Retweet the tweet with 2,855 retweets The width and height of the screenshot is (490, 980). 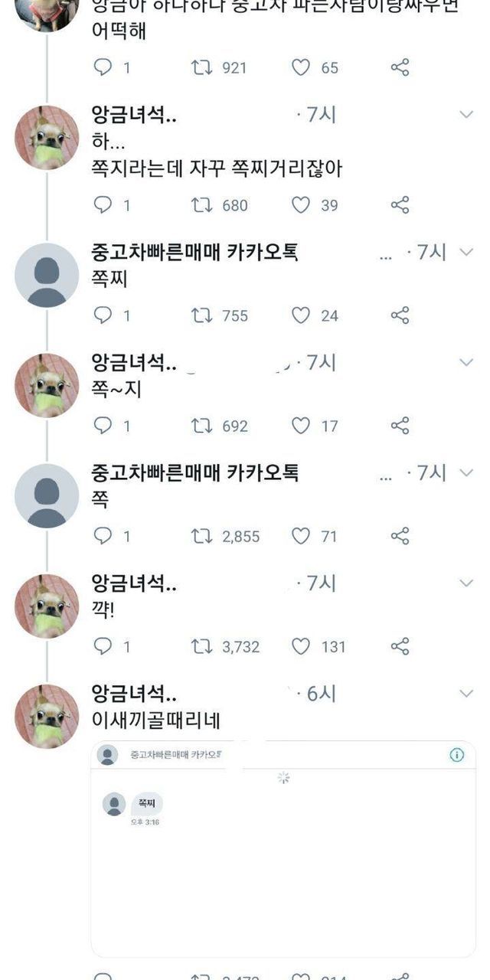[x=201, y=536]
